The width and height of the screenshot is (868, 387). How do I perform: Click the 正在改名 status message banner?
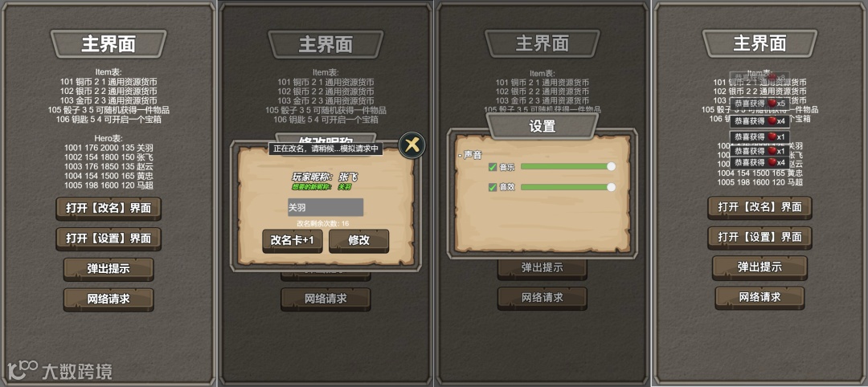325,149
